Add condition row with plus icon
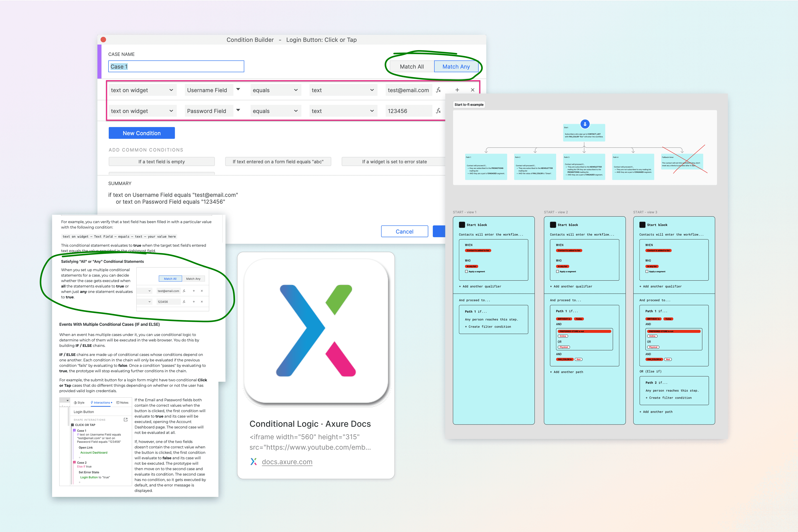The image size is (798, 532). tap(457, 90)
